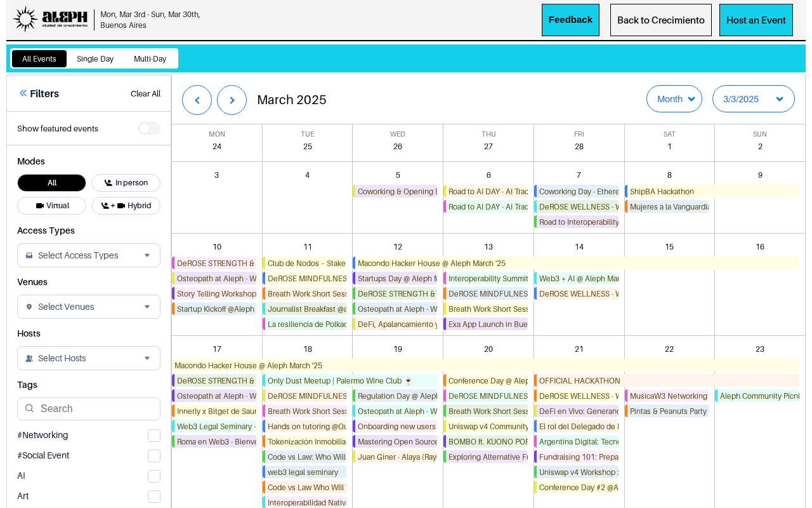Viewport: 812px width, 508px height.
Task: Open Select Venues dropdown
Action: pos(89,307)
